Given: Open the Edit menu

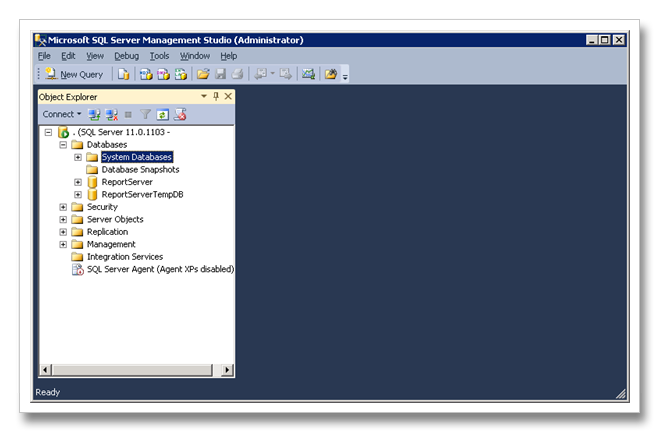Looking at the screenshot, I should (68, 56).
